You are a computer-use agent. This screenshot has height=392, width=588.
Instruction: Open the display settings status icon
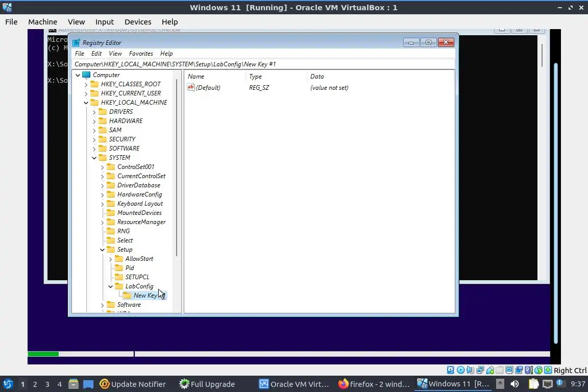point(509,370)
